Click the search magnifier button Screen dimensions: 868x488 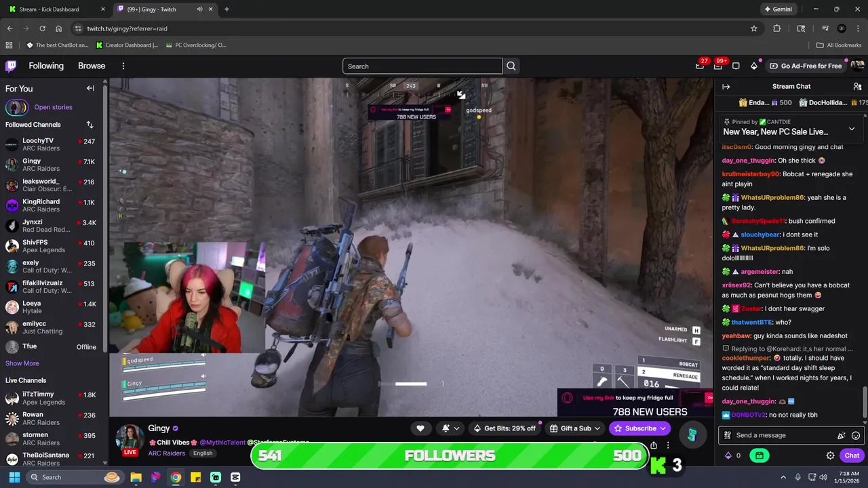[511, 66]
